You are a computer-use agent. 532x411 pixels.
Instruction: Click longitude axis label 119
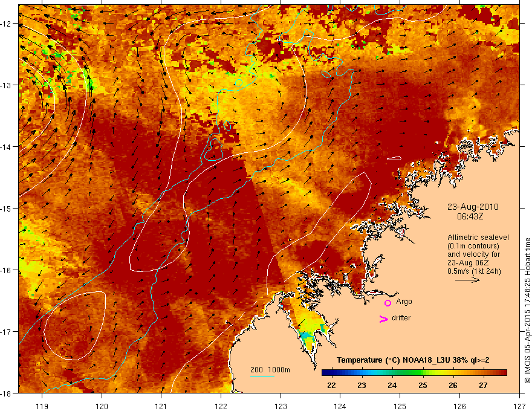click(x=42, y=406)
